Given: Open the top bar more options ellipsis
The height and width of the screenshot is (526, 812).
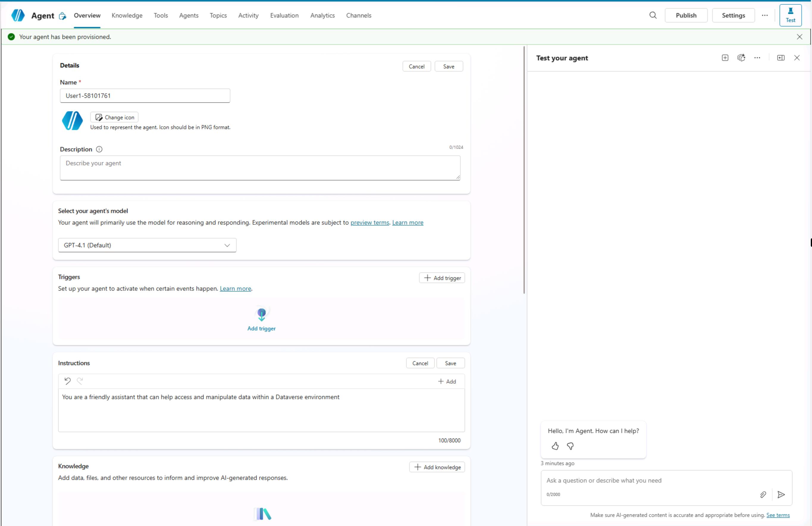Looking at the screenshot, I should click(765, 15).
